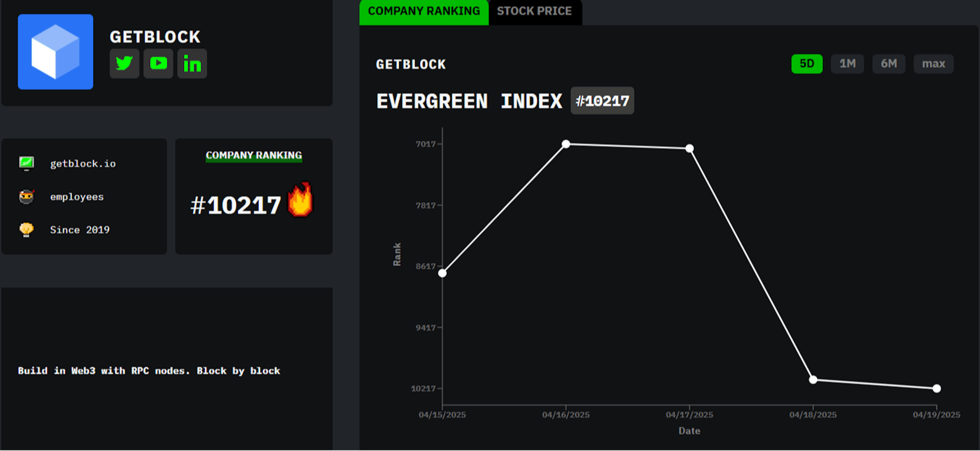Open GetBlock's YouTube channel icon
980x451 pixels.
(158, 64)
